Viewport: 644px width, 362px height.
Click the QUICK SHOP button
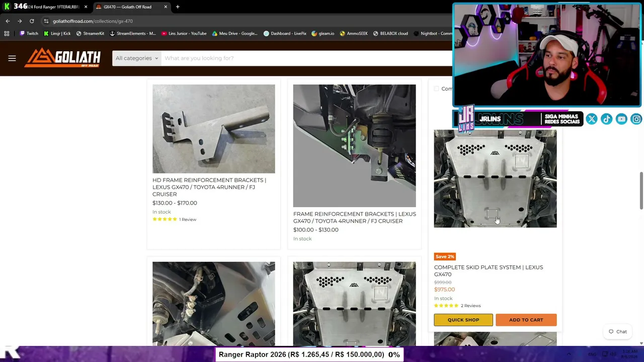tap(463, 320)
